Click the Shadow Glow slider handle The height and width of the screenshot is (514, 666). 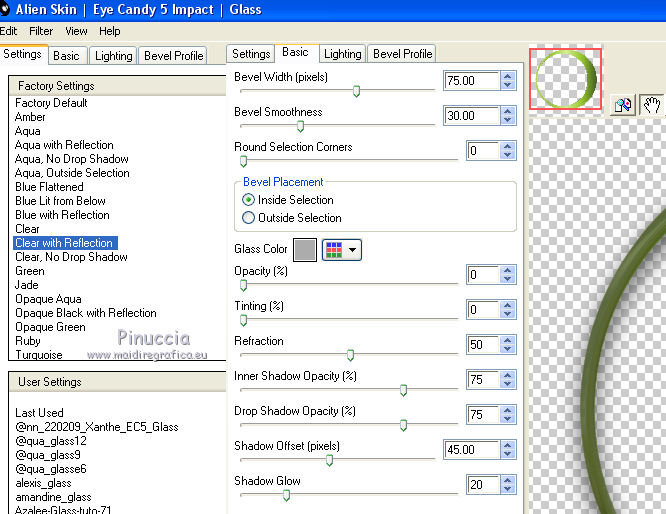click(286, 495)
